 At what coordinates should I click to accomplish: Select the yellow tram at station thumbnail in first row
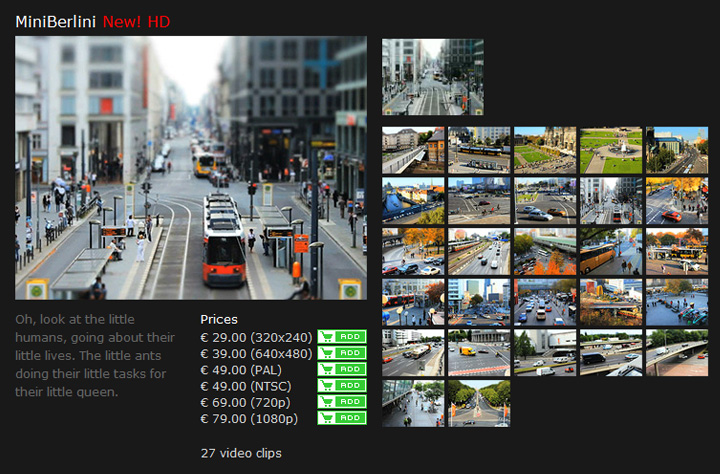479,151
